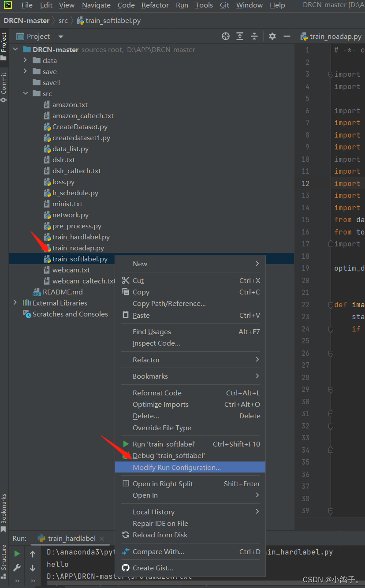The width and height of the screenshot is (365, 588).
Task: Open the Project tool window side tab
Action: point(4,46)
